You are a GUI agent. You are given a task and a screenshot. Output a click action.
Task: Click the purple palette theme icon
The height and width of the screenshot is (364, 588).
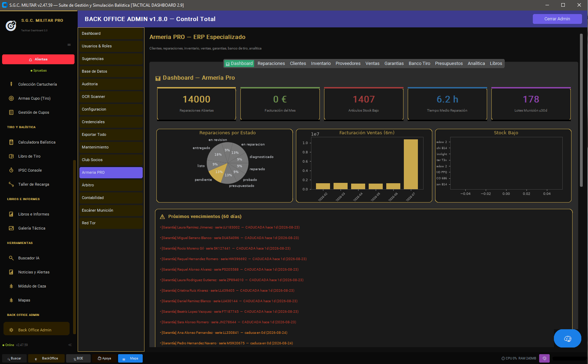[544, 358]
